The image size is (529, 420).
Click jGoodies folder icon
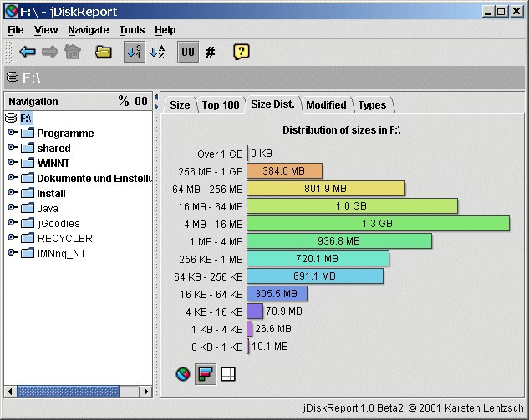[28, 223]
